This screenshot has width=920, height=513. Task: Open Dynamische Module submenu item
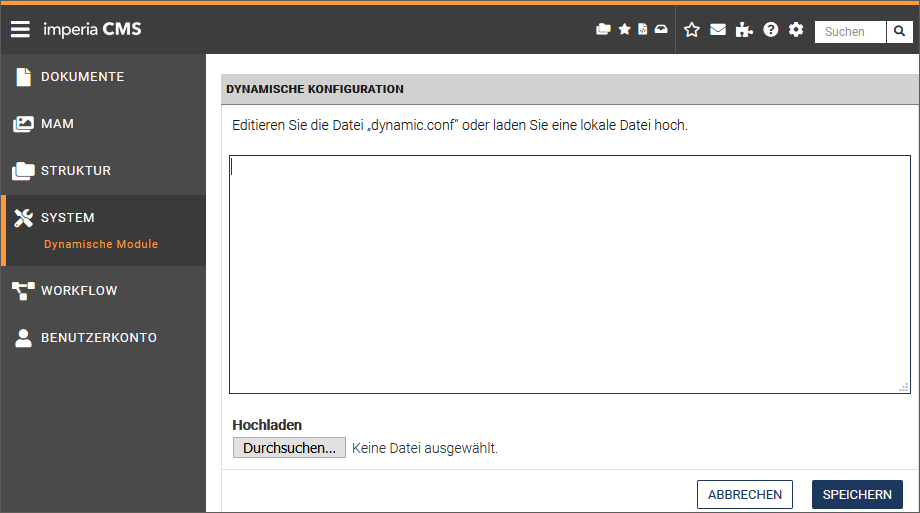(101, 244)
